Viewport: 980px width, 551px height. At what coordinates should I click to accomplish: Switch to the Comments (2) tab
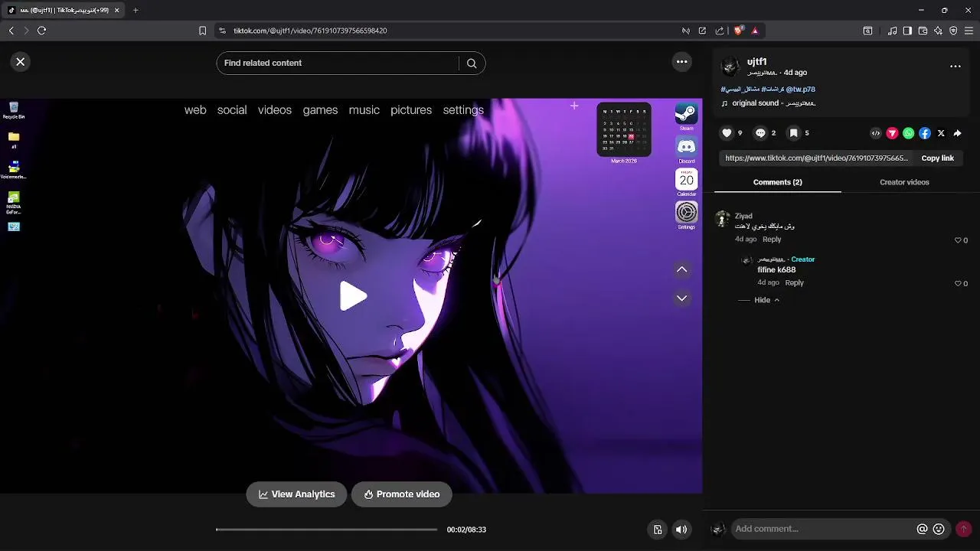point(777,182)
